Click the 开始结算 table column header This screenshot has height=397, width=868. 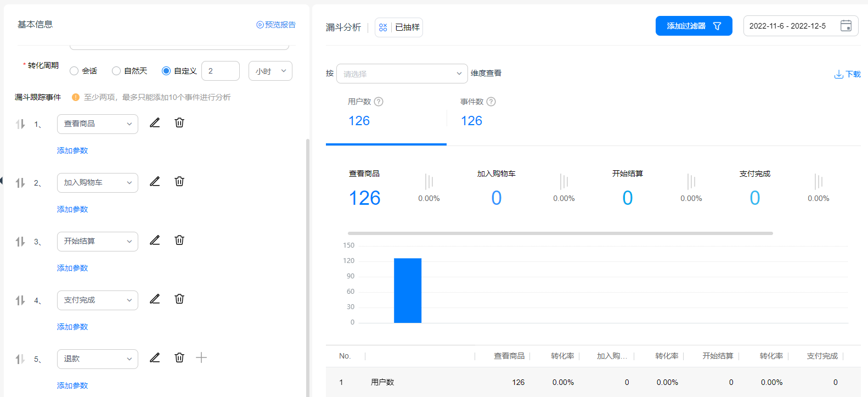point(718,356)
